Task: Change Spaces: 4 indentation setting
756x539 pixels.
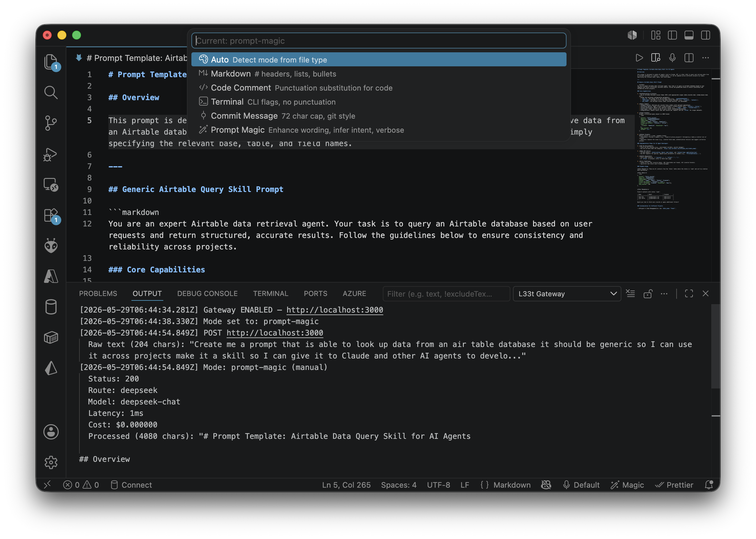Action: pyautogui.click(x=399, y=485)
